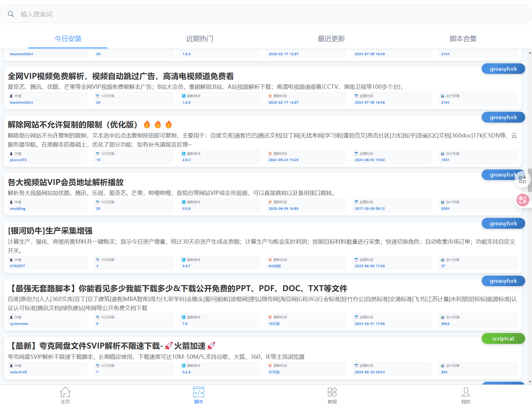Screen dimensions: 532x405
Task: Click update time 6小时前
Action: (x=275, y=266)
